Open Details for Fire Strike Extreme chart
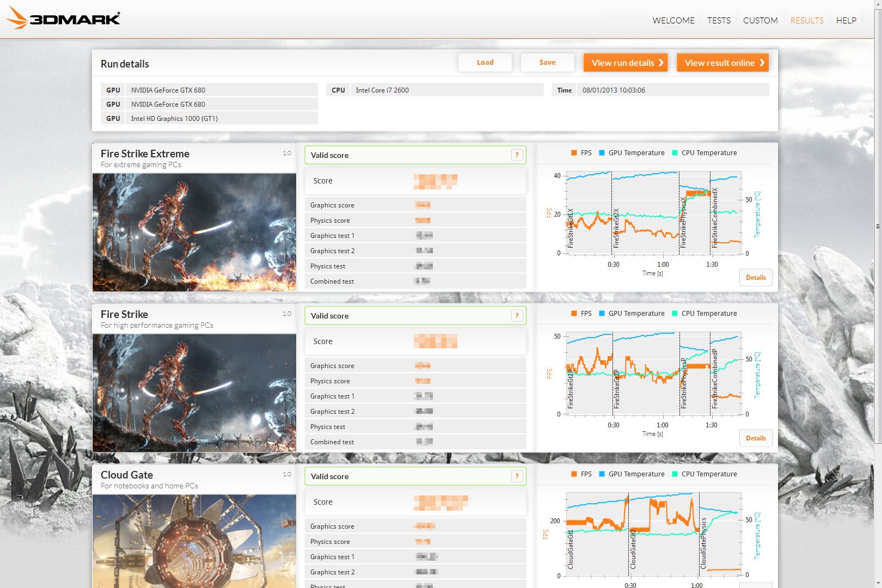 point(756,278)
